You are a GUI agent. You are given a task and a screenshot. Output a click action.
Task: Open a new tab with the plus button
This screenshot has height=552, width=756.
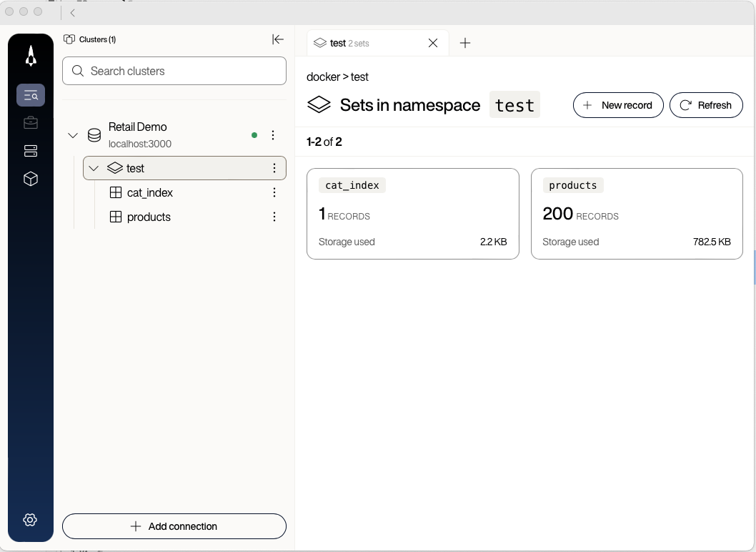464,43
